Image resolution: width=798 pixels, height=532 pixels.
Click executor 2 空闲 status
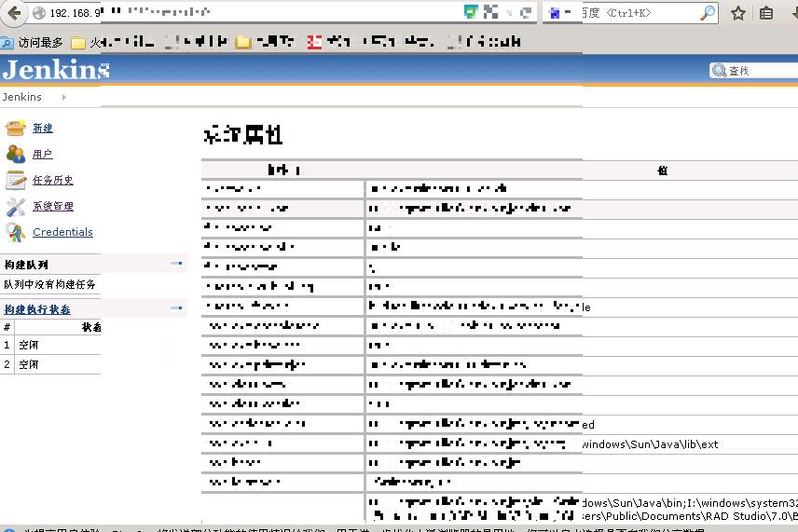[29, 364]
